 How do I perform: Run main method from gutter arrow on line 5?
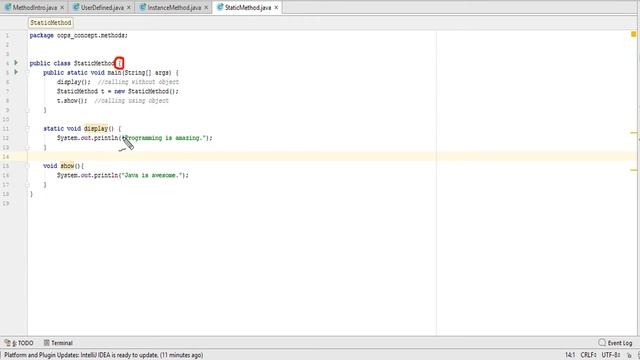pos(16,72)
